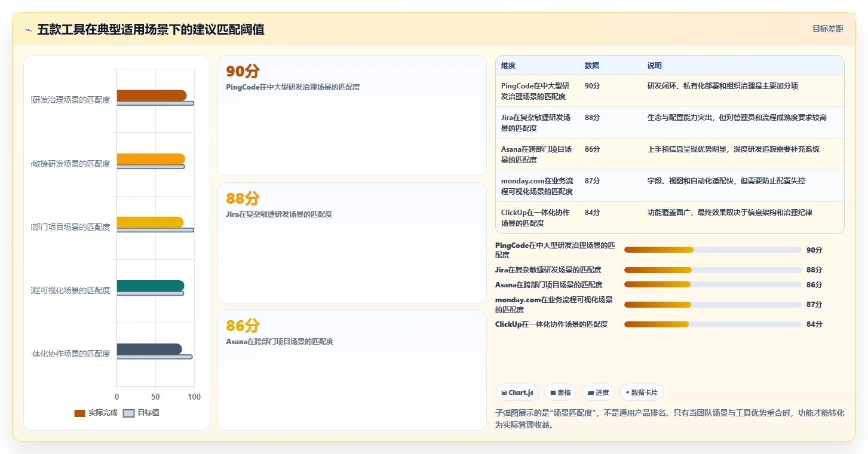Open the 90分 PingCode data card
868x454 pixels.
click(352, 115)
